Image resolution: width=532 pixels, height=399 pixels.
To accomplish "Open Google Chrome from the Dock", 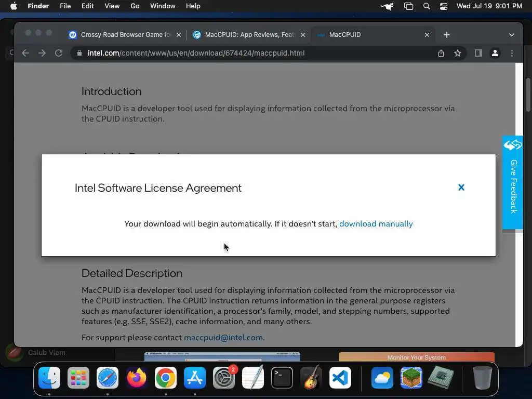I will 166,378.
